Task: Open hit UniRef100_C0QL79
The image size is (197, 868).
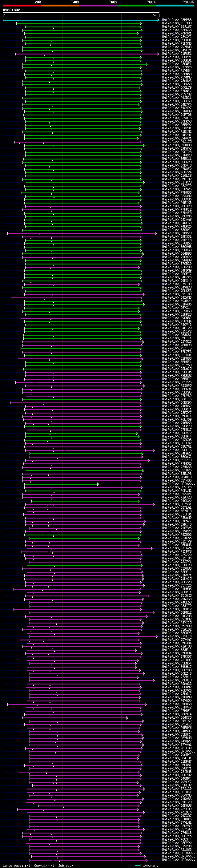Action: click(177, 88)
